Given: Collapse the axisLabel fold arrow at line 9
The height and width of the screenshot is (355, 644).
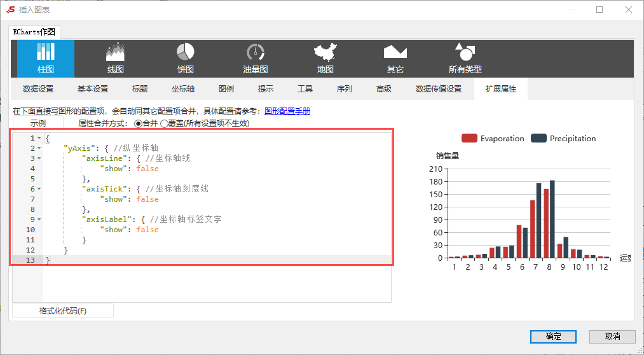Looking at the screenshot, I should coord(39,220).
